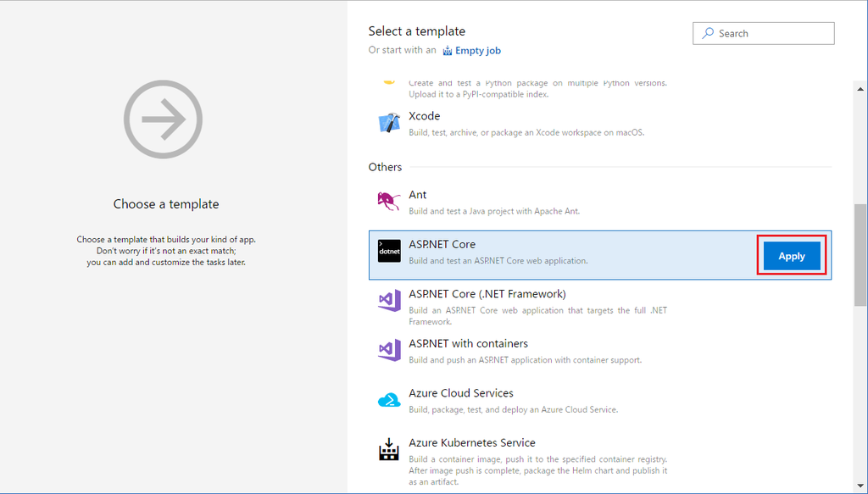This screenshot has width=868, height=494.
Task: Click the Azure Kubernetes Service icon
Action: tap(389, 449)
